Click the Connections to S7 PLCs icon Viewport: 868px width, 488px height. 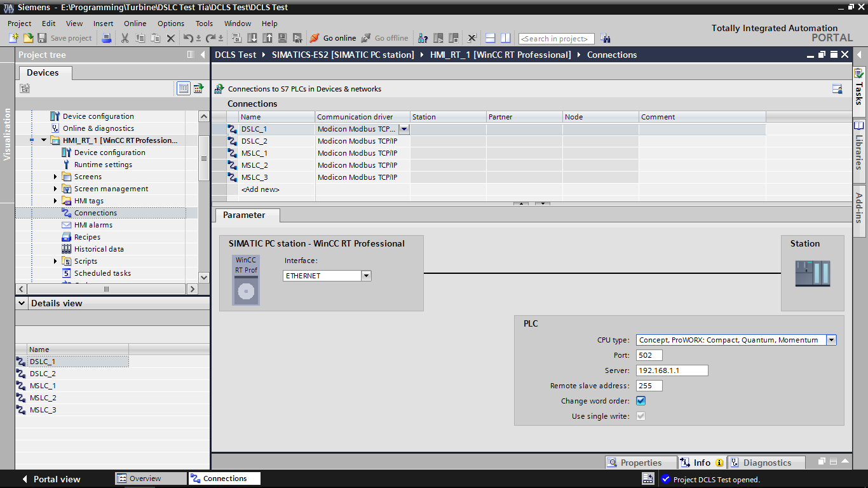click(x=219, y=89)
